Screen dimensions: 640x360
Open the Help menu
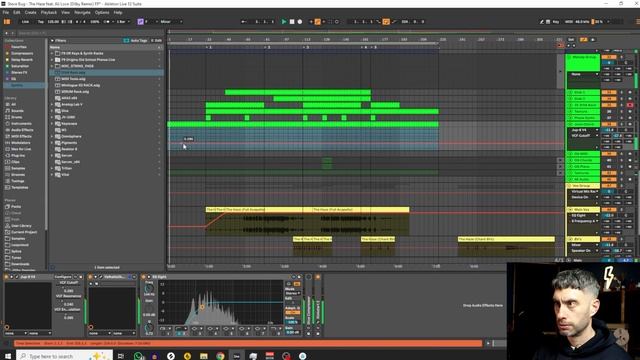pyautogui.click(x=118, y=13)
